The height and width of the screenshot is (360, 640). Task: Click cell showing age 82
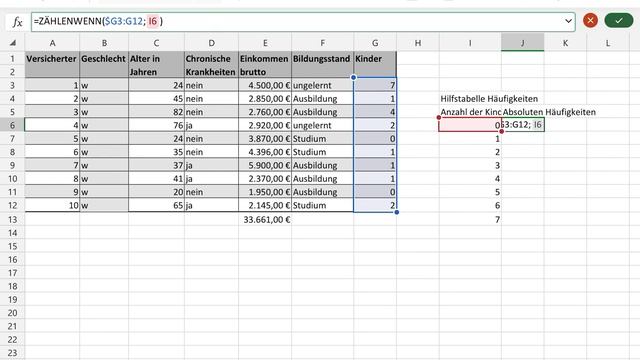(156, 112)
